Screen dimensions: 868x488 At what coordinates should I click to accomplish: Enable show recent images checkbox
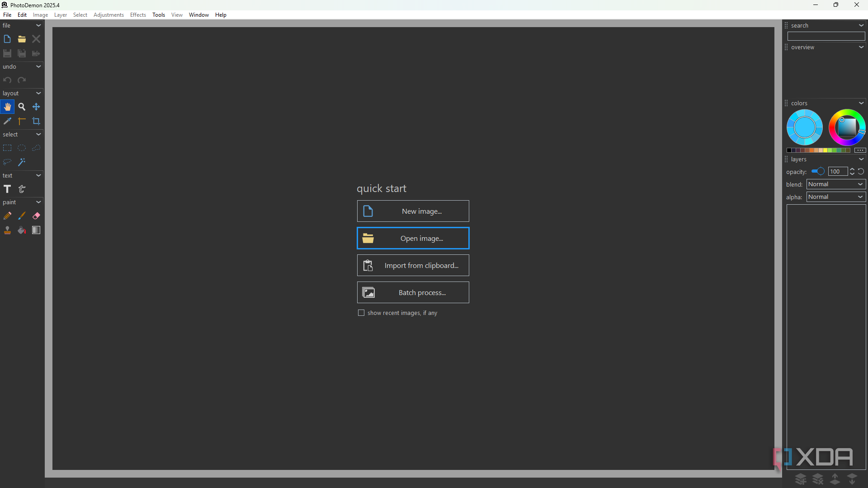(361, 313)
